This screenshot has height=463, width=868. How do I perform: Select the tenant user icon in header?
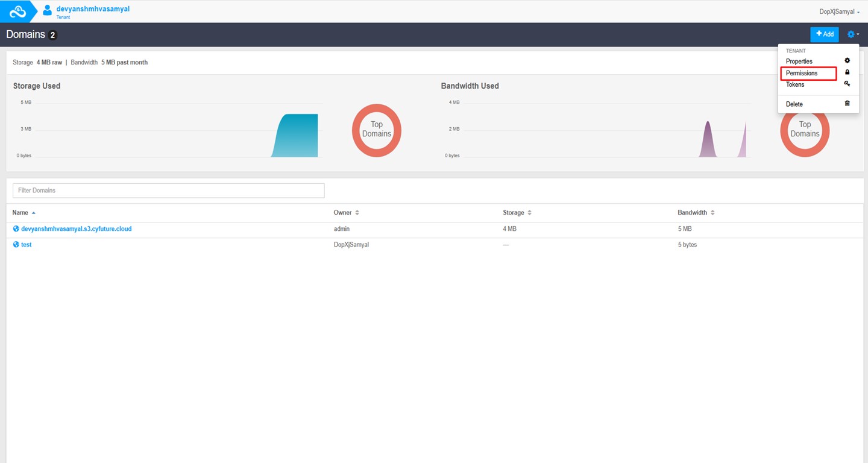[47, 10]
